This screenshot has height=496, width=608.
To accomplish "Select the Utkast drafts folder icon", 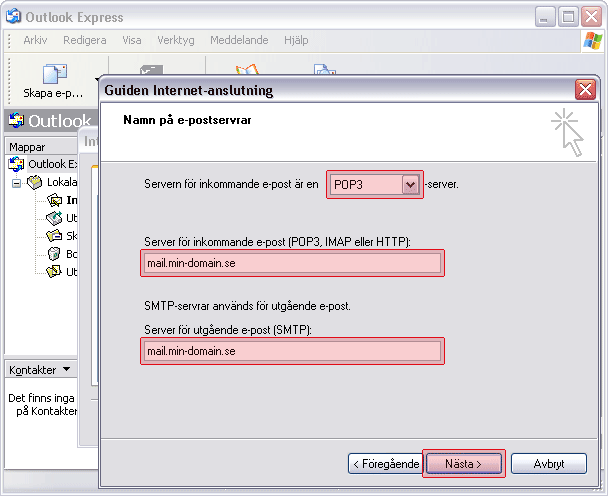I will click(x=54, y=272).
